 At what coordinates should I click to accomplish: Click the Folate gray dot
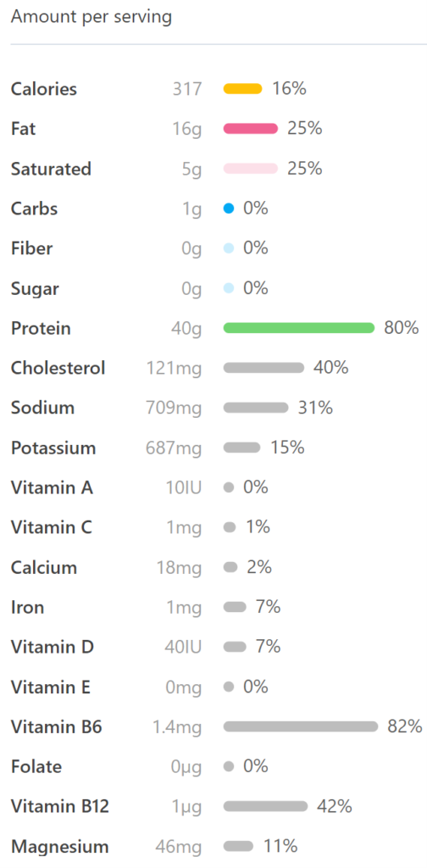coord(229,766)
